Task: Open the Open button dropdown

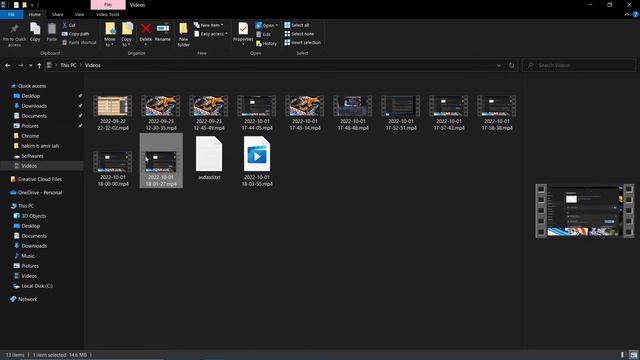Action: tap(267, 25)
